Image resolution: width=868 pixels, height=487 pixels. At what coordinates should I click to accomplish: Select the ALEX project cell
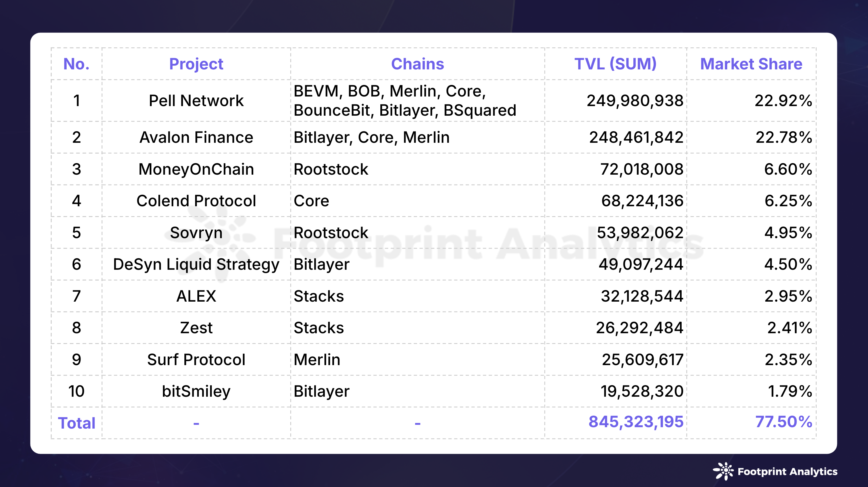click(196, 296)
